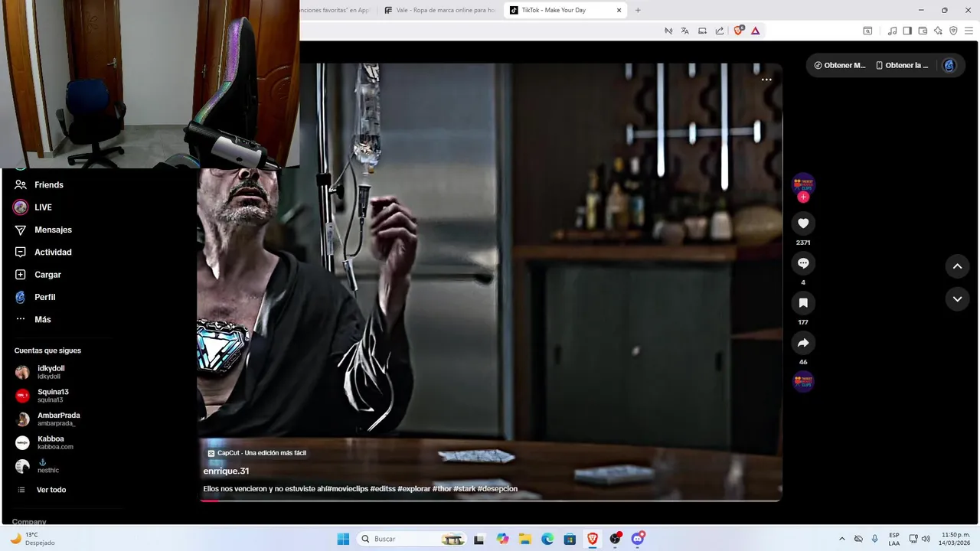Like the video with the heart icon
Viewport: 980px width, 551px height.
(x=803, y=223)
